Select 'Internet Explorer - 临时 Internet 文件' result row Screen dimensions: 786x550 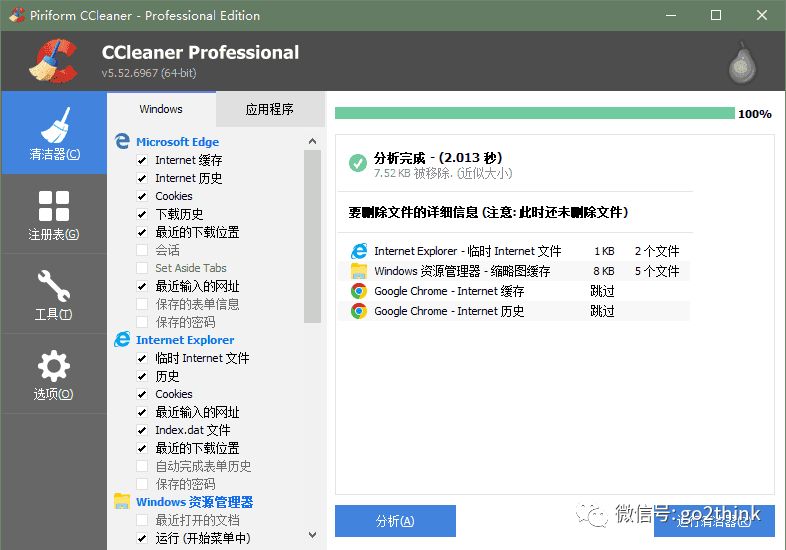tap(514, 251)
